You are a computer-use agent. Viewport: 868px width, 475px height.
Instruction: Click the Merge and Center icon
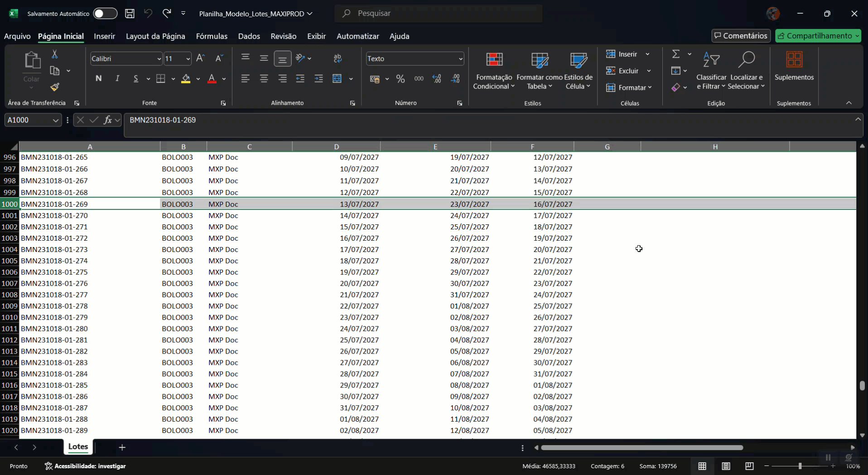(x=337, y=79)
